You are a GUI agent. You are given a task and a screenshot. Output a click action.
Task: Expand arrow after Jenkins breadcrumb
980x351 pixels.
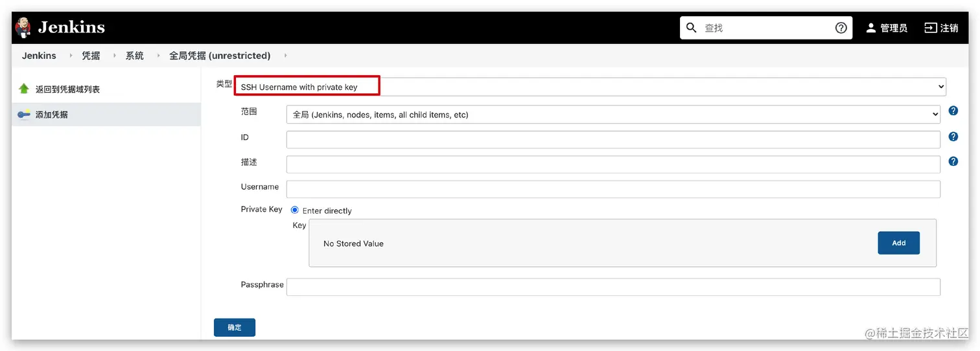[x=70, y=56]
